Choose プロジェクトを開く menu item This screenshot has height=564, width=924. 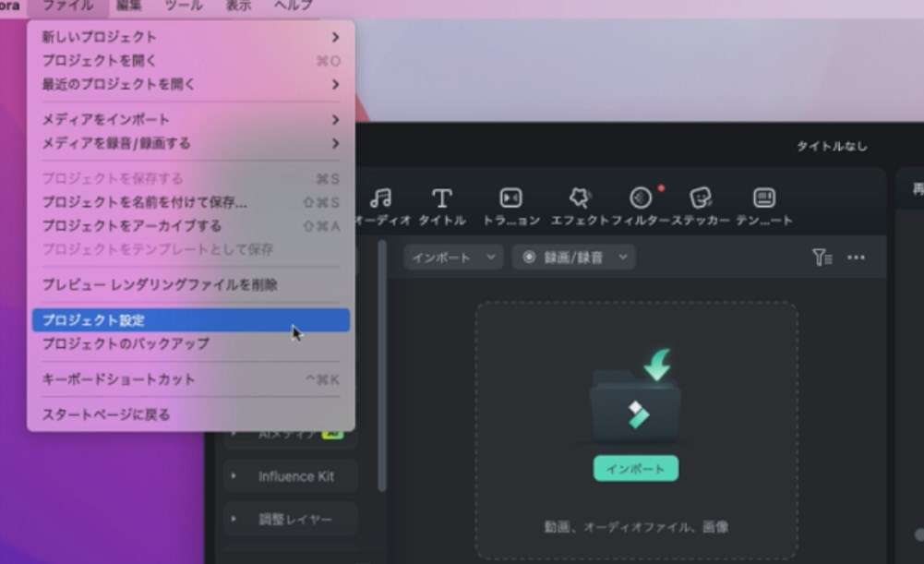(x=190, y=61)
